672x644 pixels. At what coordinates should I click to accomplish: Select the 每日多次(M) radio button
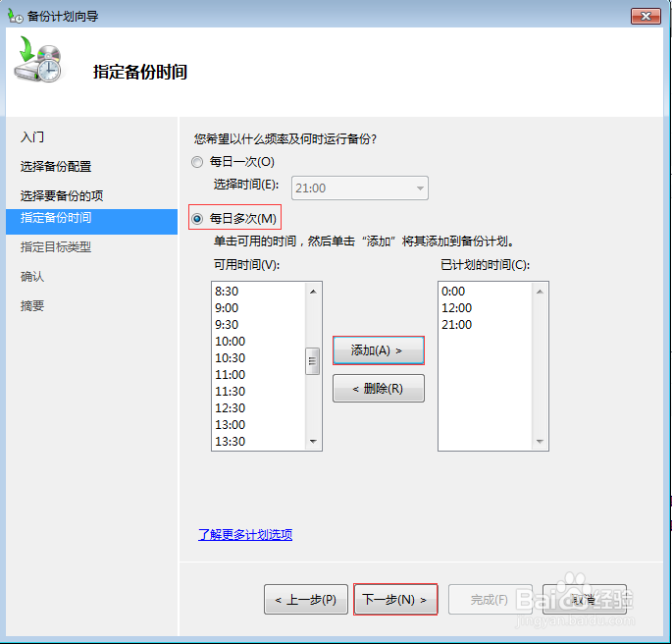197,219
